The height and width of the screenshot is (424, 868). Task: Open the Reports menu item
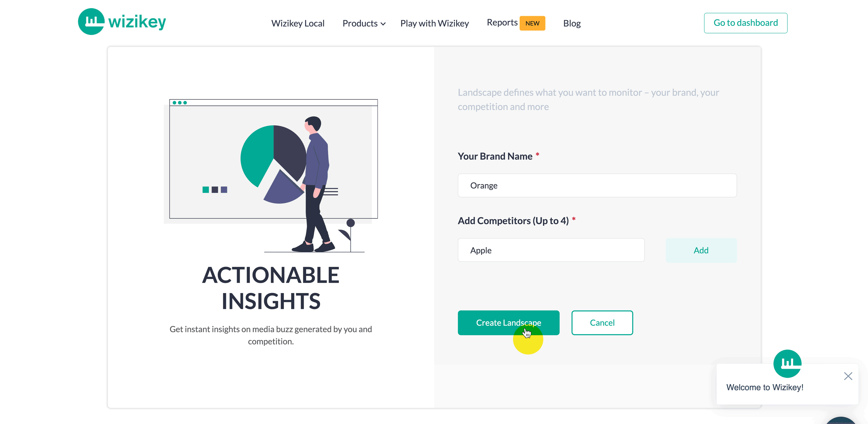[502, 23]
